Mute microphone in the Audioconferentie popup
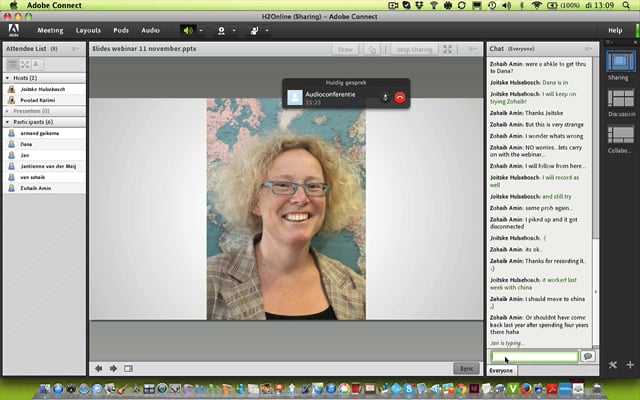This screenshot has height=400, width=640. 384,98
